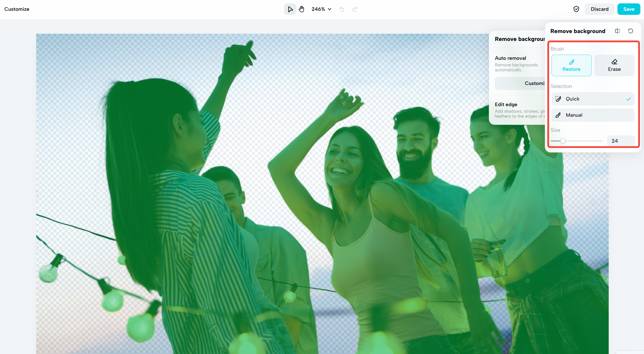Click the brush size value field showing 24
This screenshot has width=644, height=354.
tap(621, 141)
